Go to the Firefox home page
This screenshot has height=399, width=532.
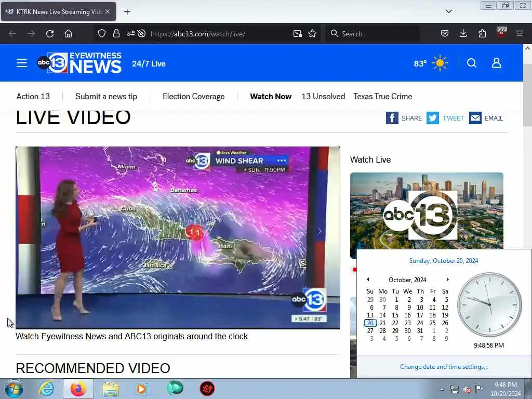68,34
